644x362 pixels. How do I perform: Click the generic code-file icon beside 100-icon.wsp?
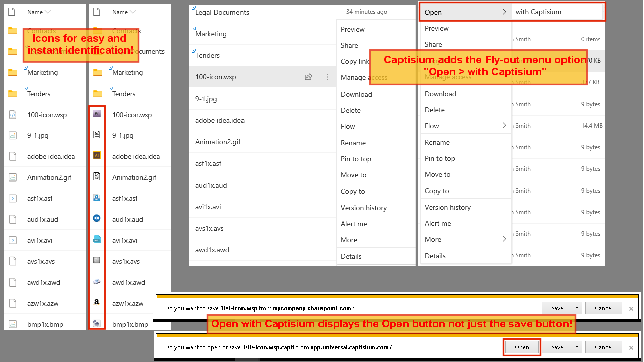(x=13, y=115)
